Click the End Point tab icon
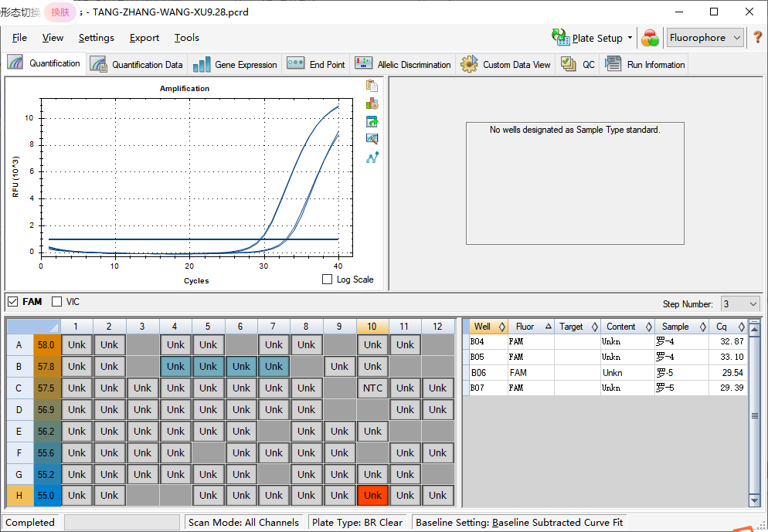768x532 pixels. [x=295, y=63]
